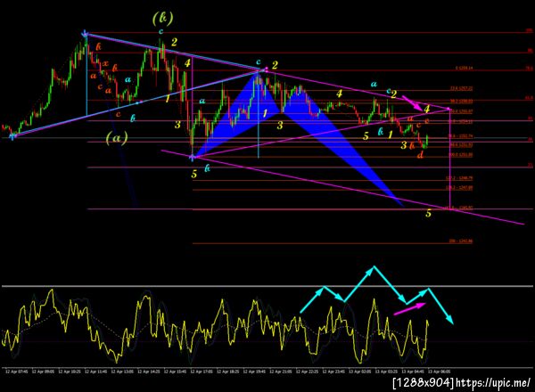Click the 13 Apr 04:45 time label

(413, 372)
